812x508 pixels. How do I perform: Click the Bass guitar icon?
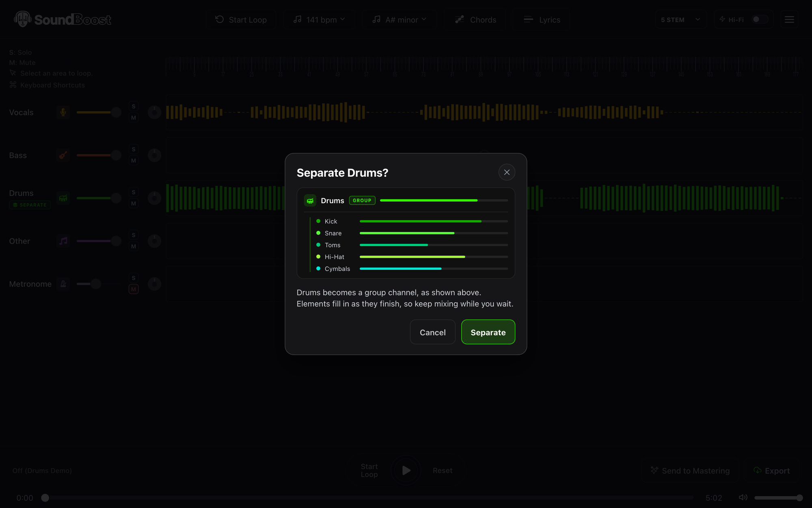pyautogui.click(x=63, y=155)
